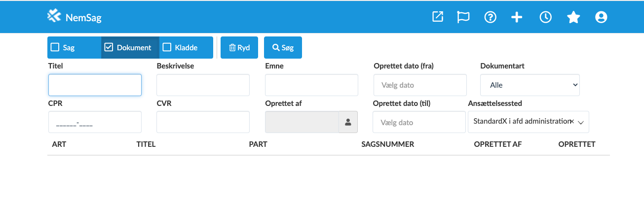The image size is (644, 202).
Task: Open the Dokumentart dropdown
Action: pos(530,85)
